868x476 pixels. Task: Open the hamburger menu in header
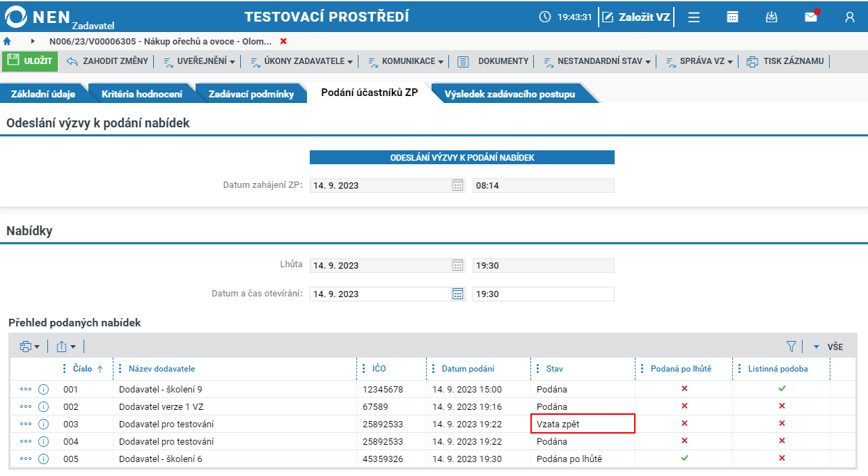pos(694,17)
